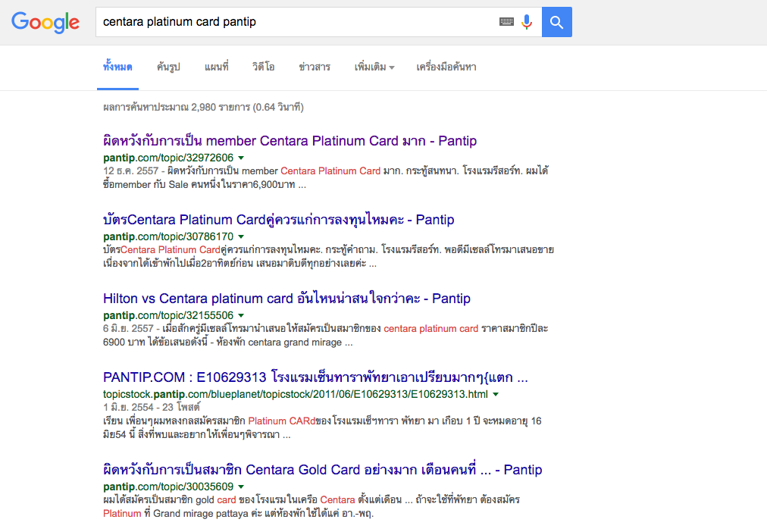
Task: Switch to the ค้นรูป images tab
Action: point(168,67)
